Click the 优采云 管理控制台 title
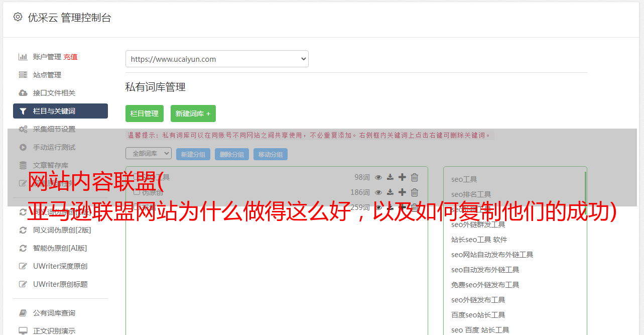644x335 pixels. tap(69, 18)
